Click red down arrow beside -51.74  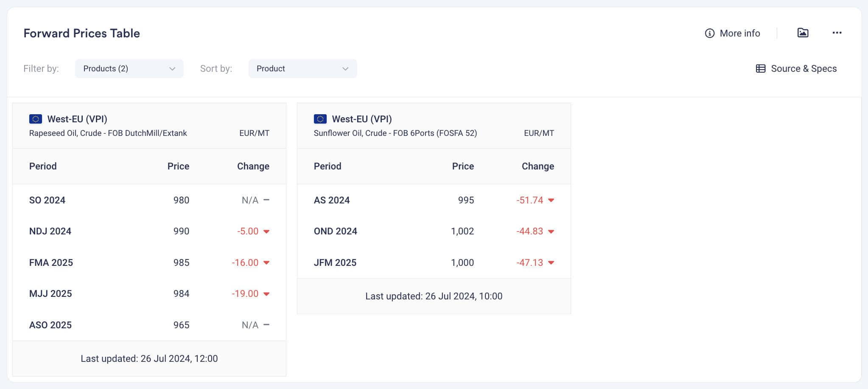[x=551, y=200]
